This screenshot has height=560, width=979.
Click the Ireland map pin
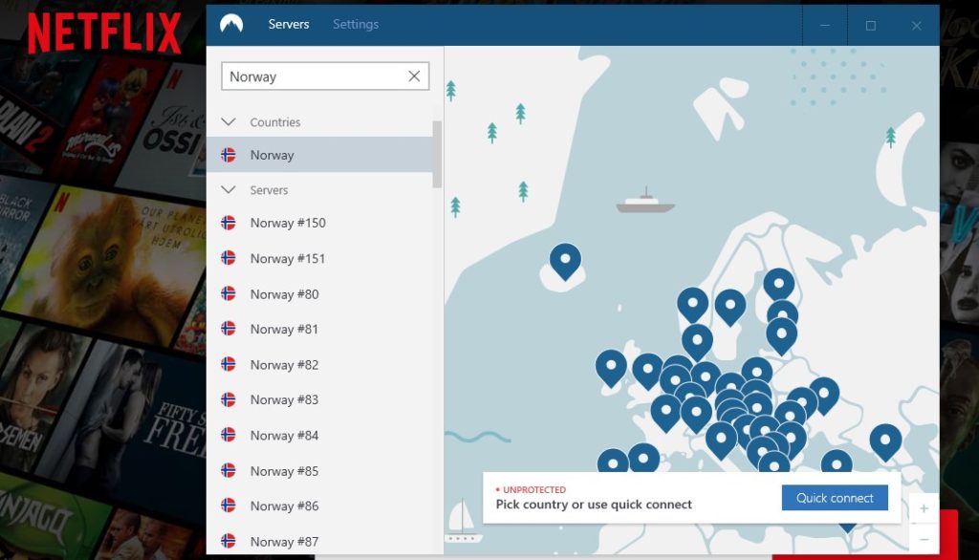pyautogui.click(x=611, y=367)
